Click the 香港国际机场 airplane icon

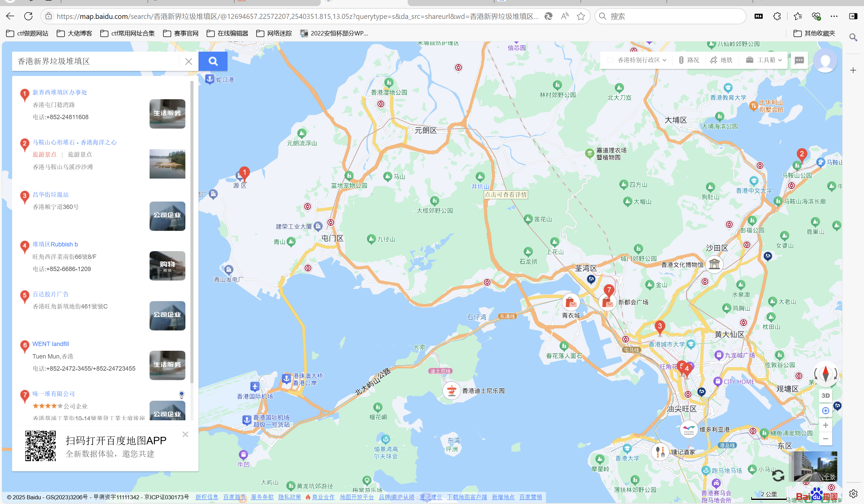coord(254,387)
